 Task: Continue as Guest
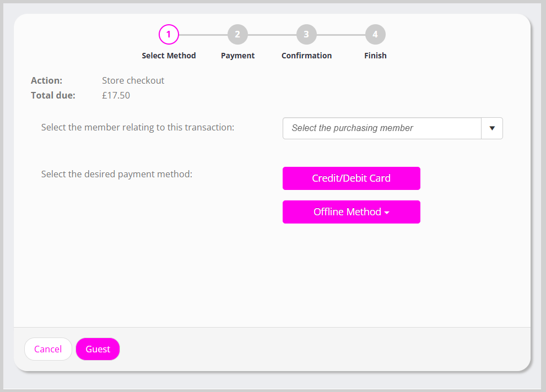point(98,349)
